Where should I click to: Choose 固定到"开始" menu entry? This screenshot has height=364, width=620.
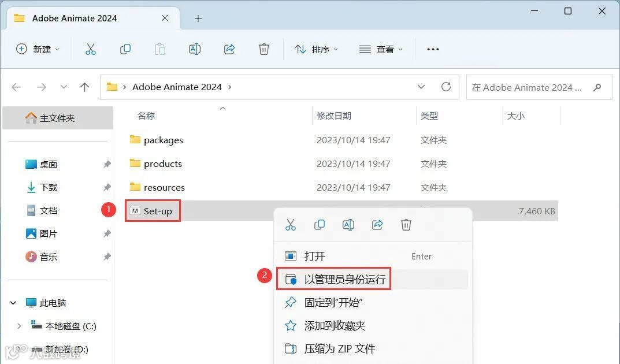coord(372,303)
